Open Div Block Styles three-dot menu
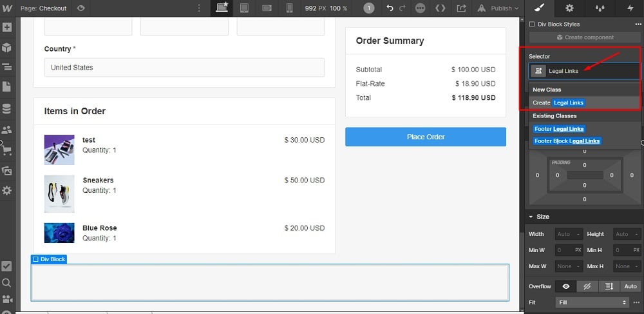Screen dimensions: 644x314 pos(638,25)
